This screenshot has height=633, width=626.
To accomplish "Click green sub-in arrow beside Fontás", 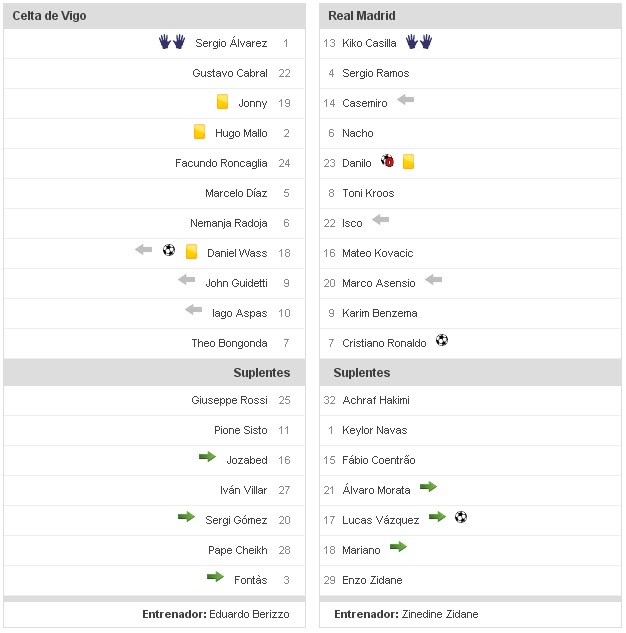I will point(215,577).
